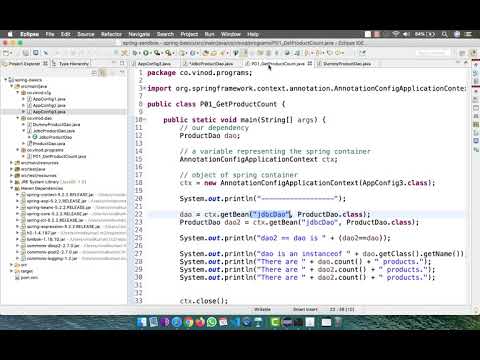Switch to the DummyProductDao.java editor tab
Image resolution: width=480 pixels, height=360 pixels.
click(x=347, y=64)
